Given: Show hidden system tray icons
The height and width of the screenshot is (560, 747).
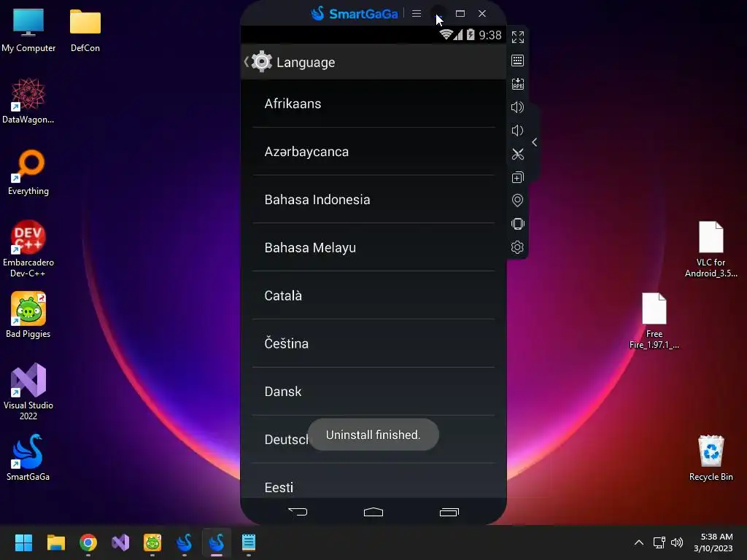Looking at the screenshot, I should tap(639, 542).
